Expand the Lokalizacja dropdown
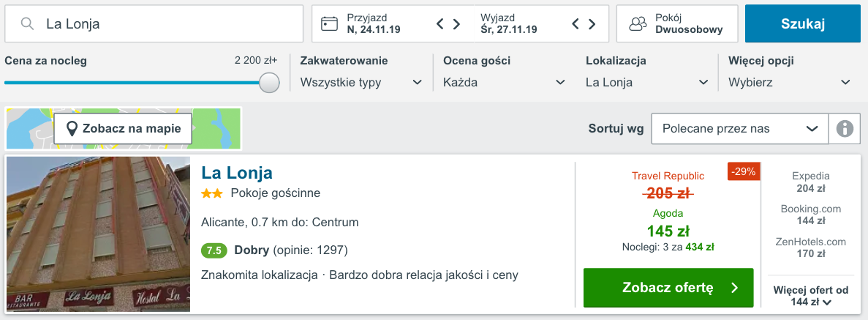Image resolution: width=868 pixels, height=320 pixels. pos(647,83)
